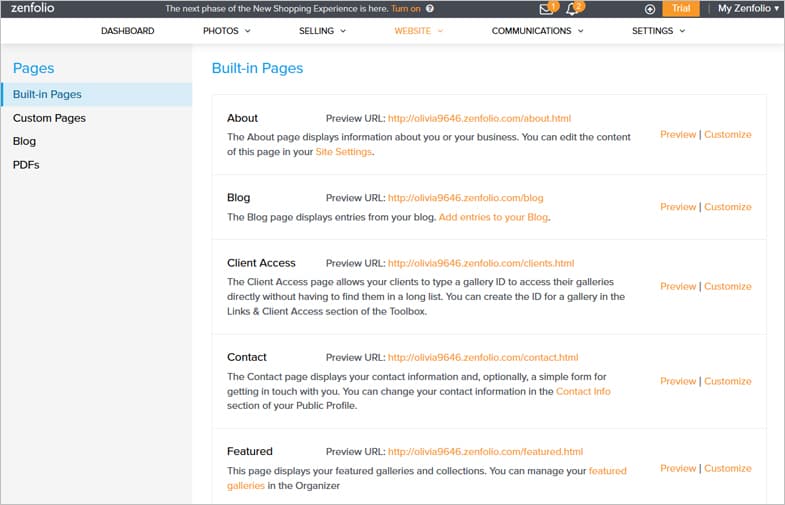The width and height of the screenshot is (785, 505).
Task: Customize the Blog page
Action: click(x=728, y=207)
